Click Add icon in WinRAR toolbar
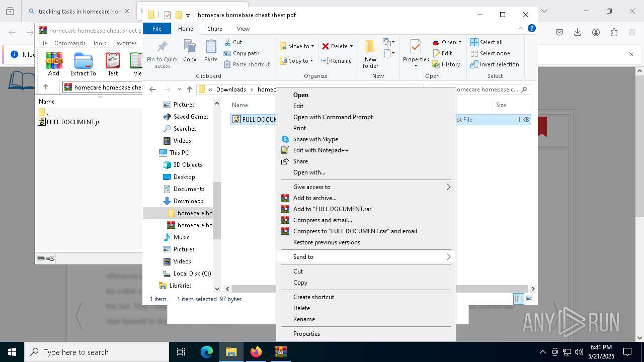 coord(54,64)
